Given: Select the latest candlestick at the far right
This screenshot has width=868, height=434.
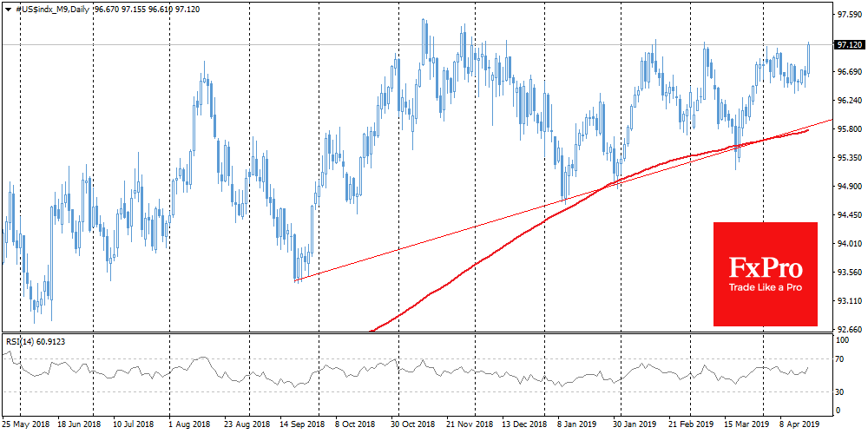Looking at the screenshot, I should (808, 57).
